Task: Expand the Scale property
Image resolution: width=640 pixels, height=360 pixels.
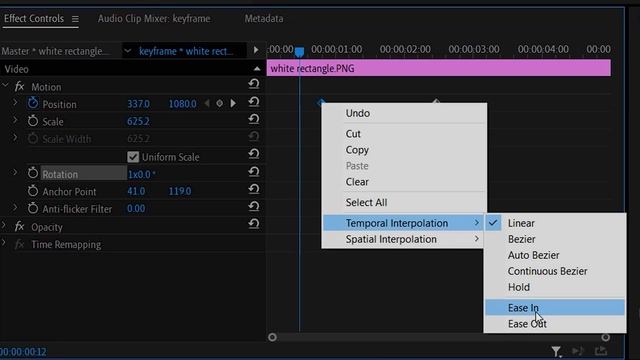Action: [x=15, y=120]
